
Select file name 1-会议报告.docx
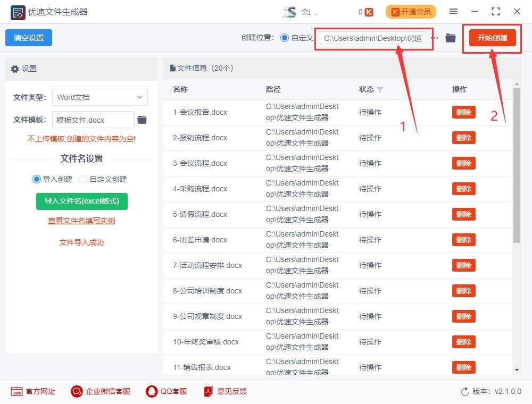pyautogui.click(x=200, y=112)
